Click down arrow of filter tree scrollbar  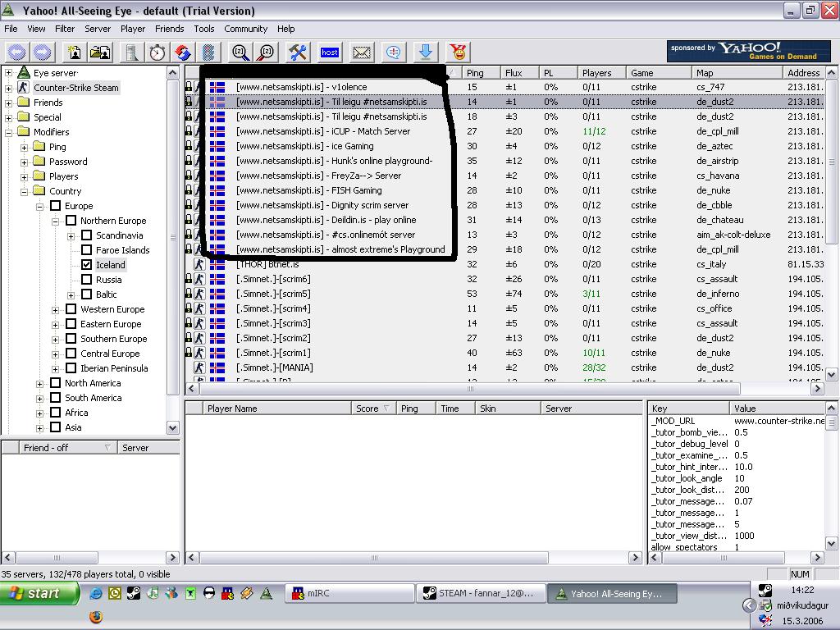click(x=172, y=427)
